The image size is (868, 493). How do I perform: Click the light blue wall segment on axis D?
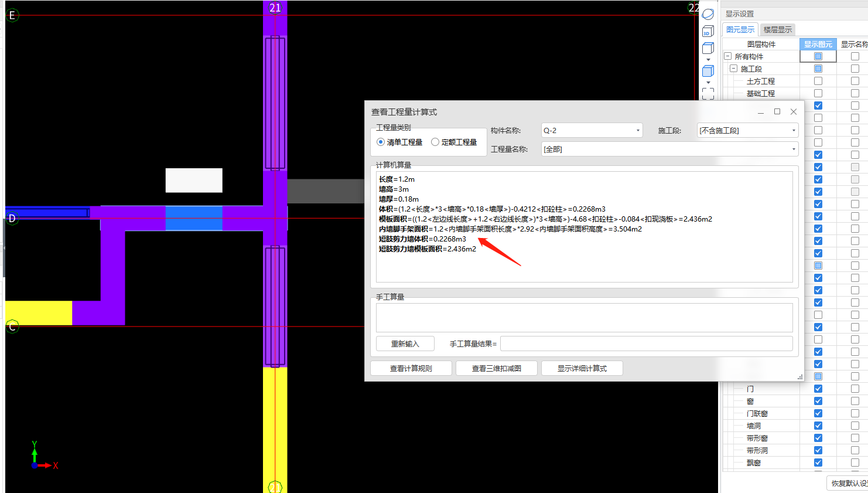194,218
